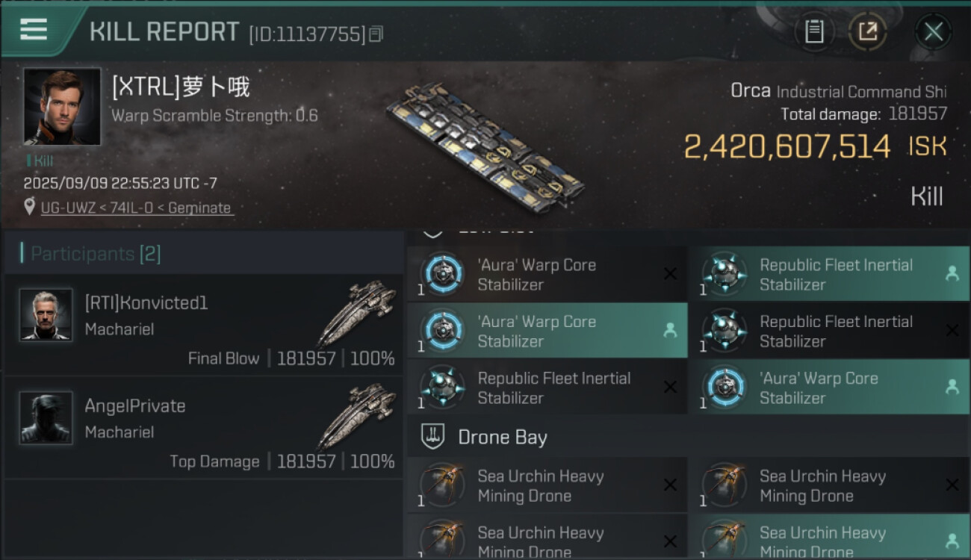Click the Drone Bay shield icon
This screenshot has height=560, width=971.
432,437
